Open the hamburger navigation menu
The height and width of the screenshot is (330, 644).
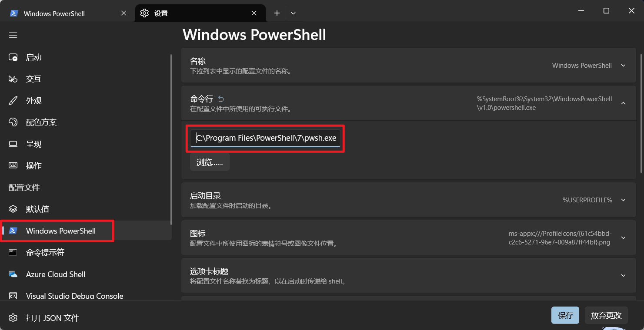[13, 35]
